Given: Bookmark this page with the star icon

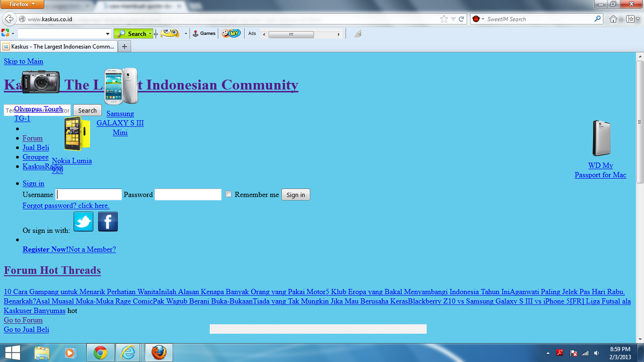Looking at the screenshot, I should tap(444, 19).
